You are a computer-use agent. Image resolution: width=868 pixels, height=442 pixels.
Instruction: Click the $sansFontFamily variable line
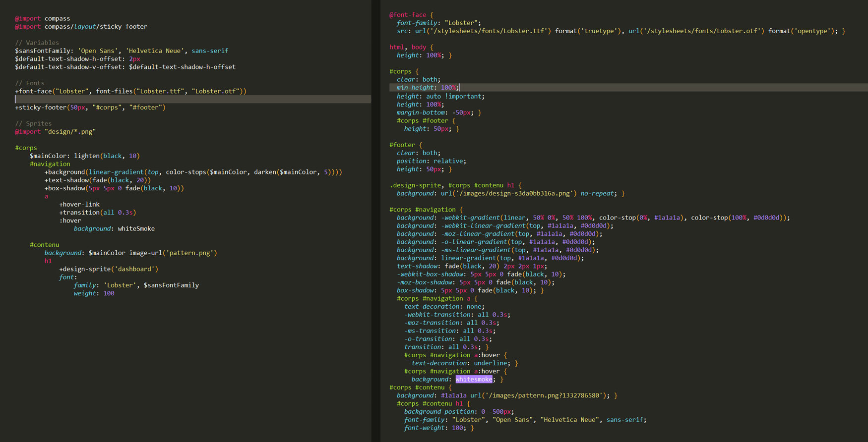point(122,51)
